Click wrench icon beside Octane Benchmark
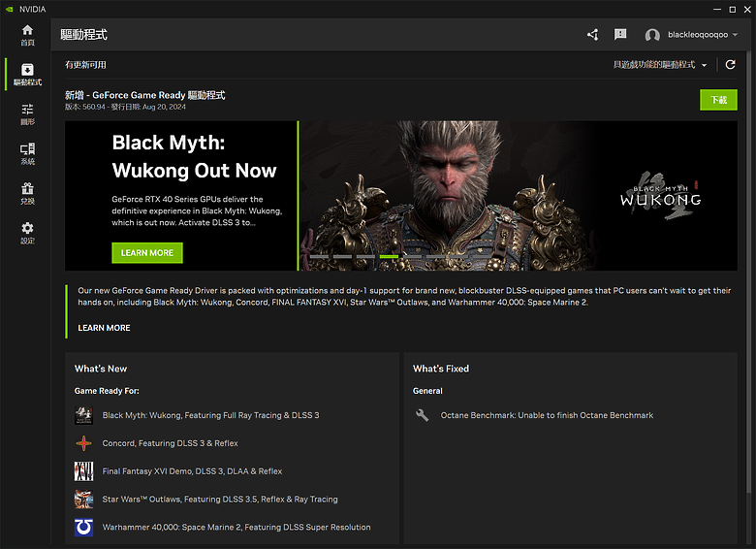Viewport: 756px width, 549px height. (422, 415)
